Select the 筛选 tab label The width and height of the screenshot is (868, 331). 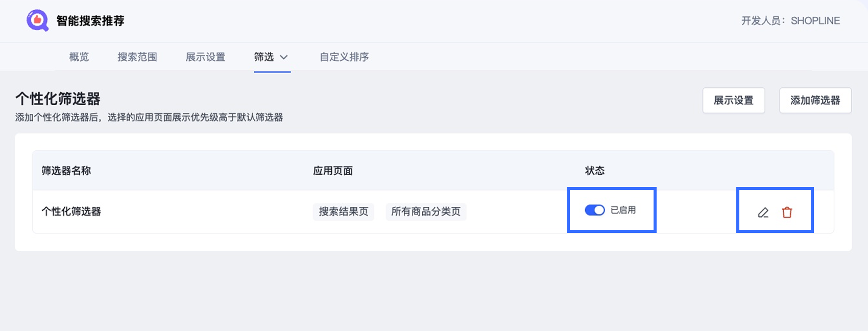264,57
